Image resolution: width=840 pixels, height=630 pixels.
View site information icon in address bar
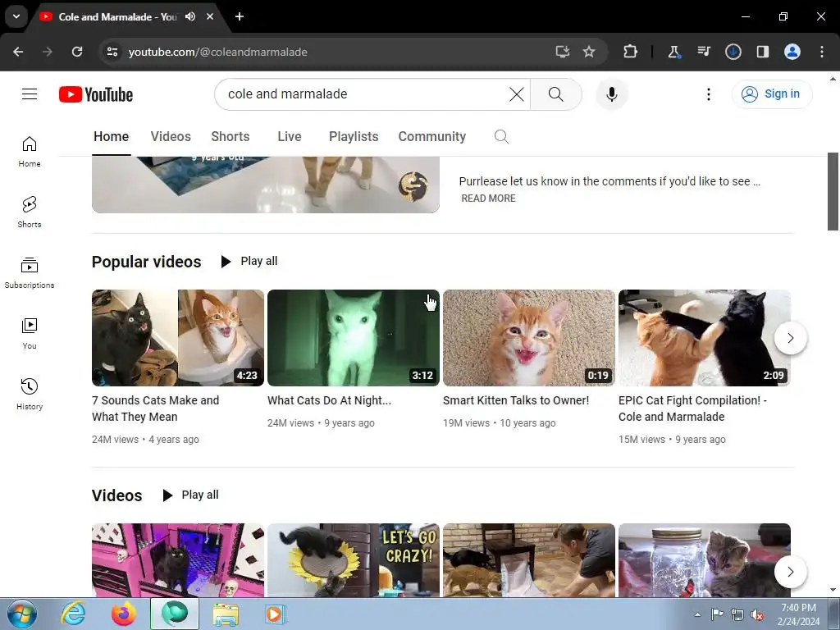[112, 52]
